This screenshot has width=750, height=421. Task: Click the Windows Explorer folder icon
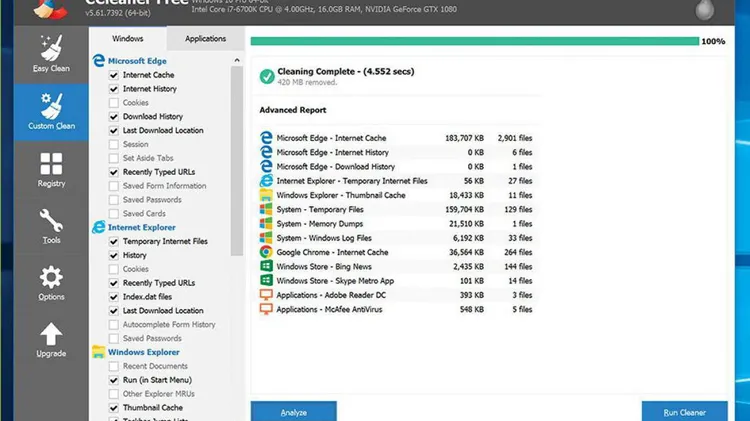pos(99,352)
